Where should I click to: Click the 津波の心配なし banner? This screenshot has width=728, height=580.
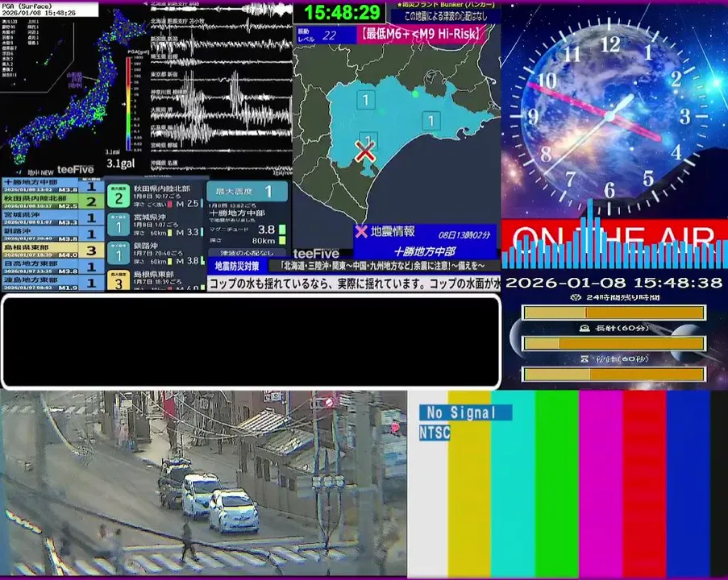(x=247, y=253)
